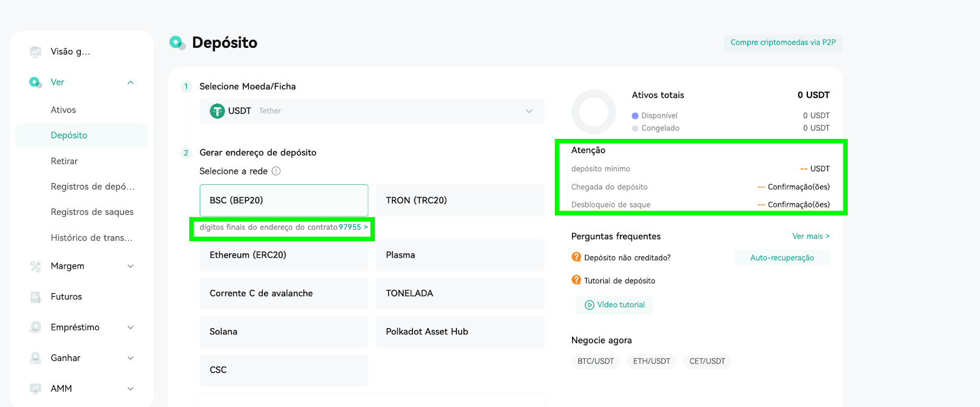This screenshot has height=407, width=980.
Task: Click the Ver mais link
Action: [x=811, y=236]
